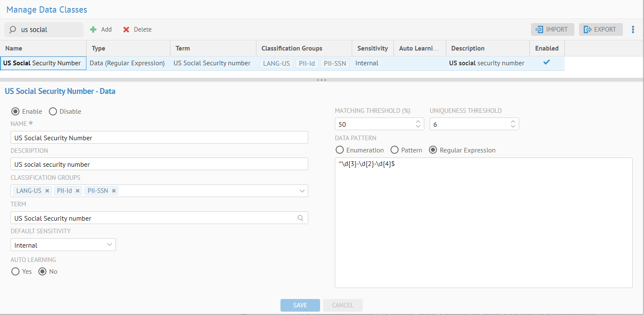The height and width of the screenshot is (315, 644).
Task: Click the Sensitivity column header
Action: tap(372, 48)
